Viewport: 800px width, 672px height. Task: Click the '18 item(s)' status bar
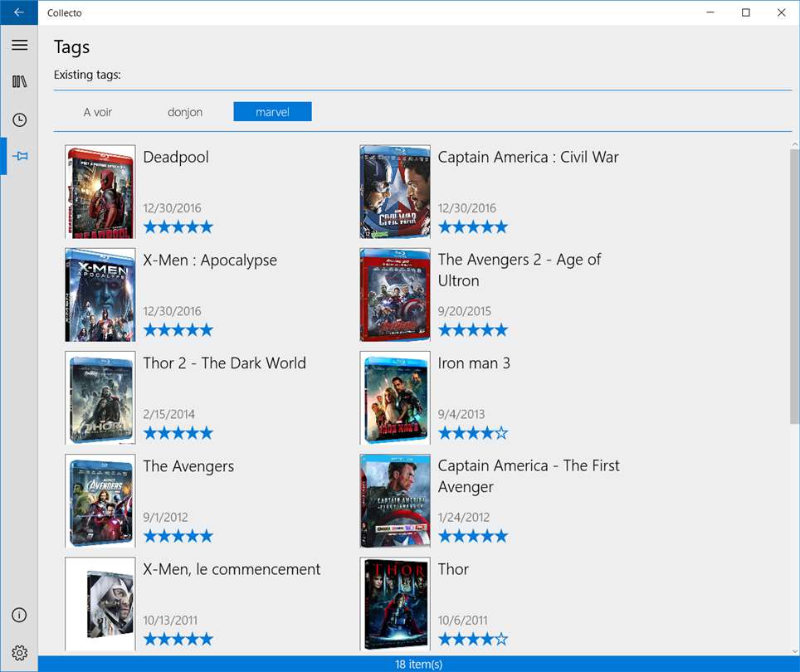pos(418,664)
